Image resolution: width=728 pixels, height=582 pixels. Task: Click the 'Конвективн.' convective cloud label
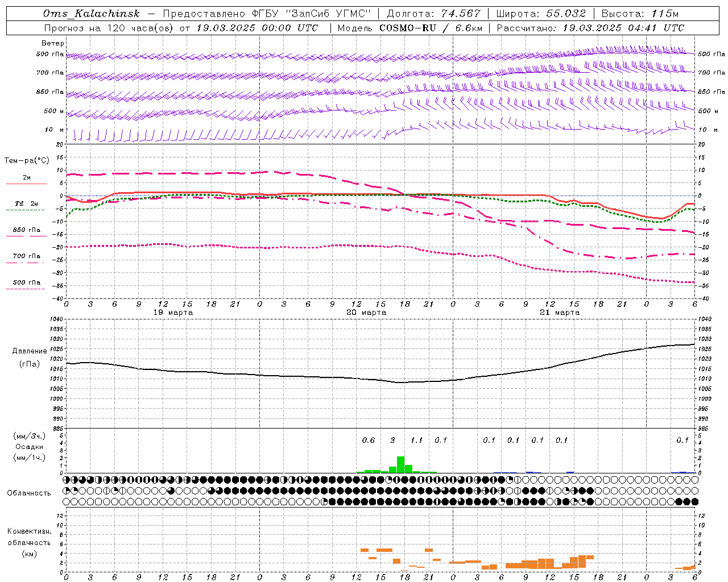pyautogui.click(x=29, y=531)
